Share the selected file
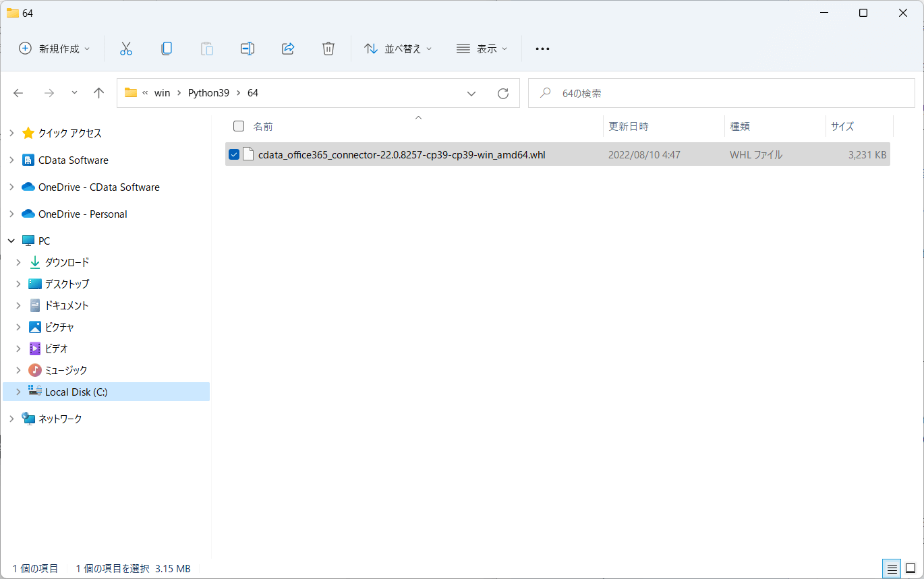Viewport: 924px width, 579px height. [288, 48]
